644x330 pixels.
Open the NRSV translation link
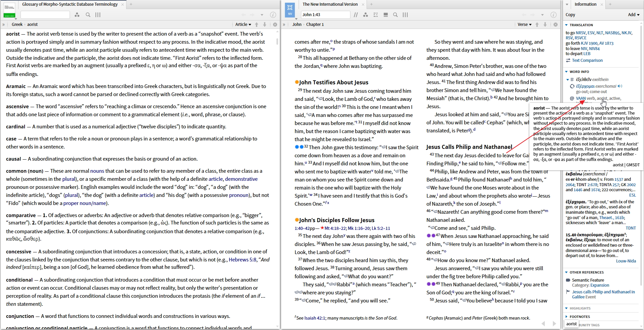pyautogui.click(x=580, y=33)
